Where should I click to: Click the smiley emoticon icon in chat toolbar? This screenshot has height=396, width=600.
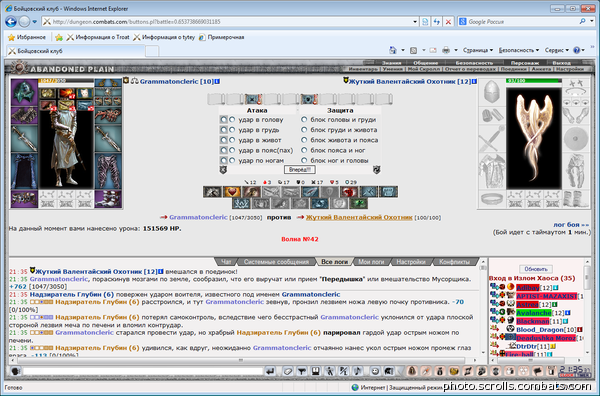[375, 371]
